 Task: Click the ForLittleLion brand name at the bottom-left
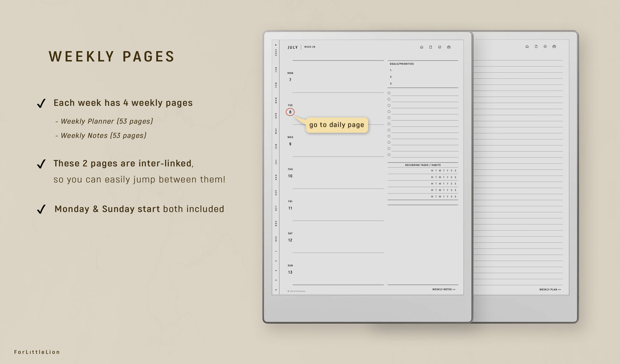[x=37, y=352]
